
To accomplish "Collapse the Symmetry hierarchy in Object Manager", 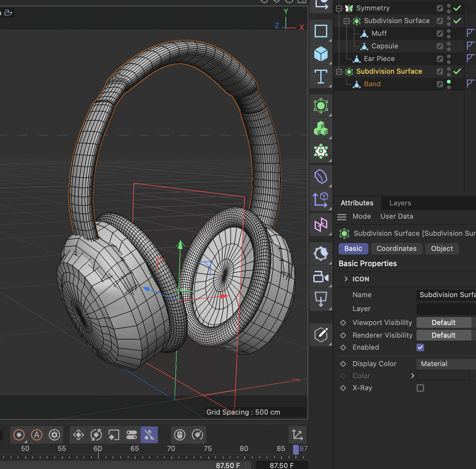I will pyautogui.click(x=338, y=8).
